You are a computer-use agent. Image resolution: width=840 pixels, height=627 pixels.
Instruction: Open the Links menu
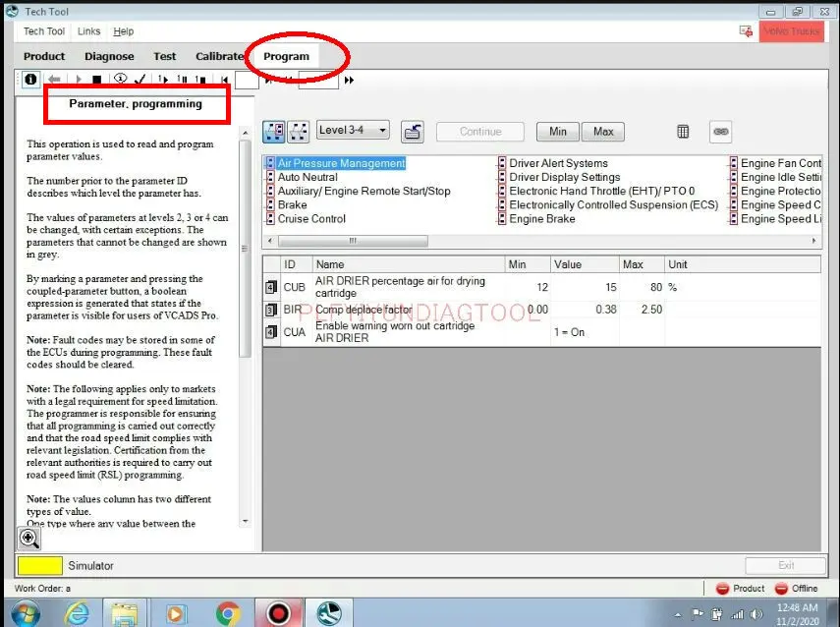(88, 31)
